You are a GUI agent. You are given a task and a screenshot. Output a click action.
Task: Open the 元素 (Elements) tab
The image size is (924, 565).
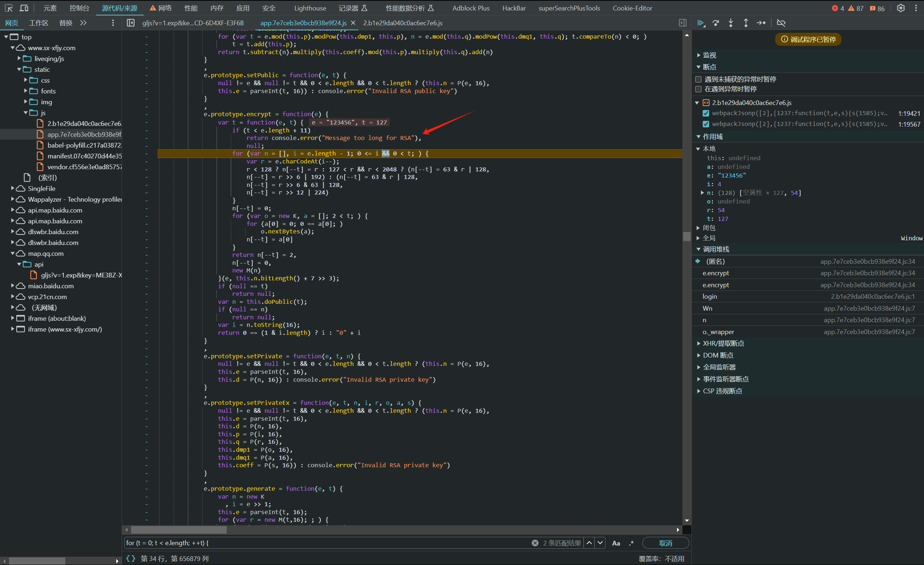50,8
